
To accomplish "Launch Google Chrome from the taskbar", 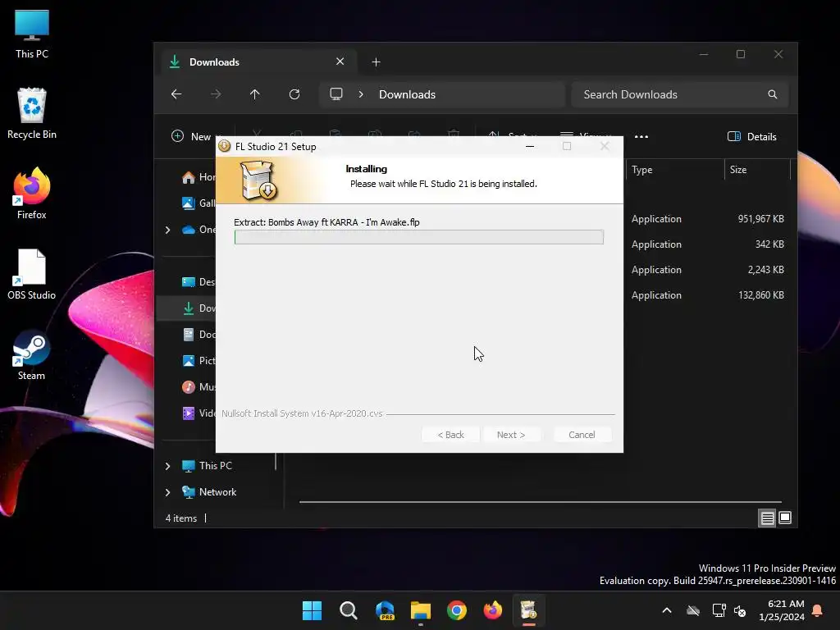I will coord(457,610).
